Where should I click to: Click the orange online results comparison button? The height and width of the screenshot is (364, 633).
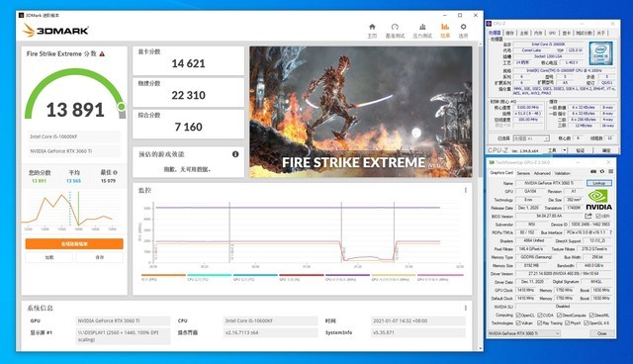click(x=74, y=243)
